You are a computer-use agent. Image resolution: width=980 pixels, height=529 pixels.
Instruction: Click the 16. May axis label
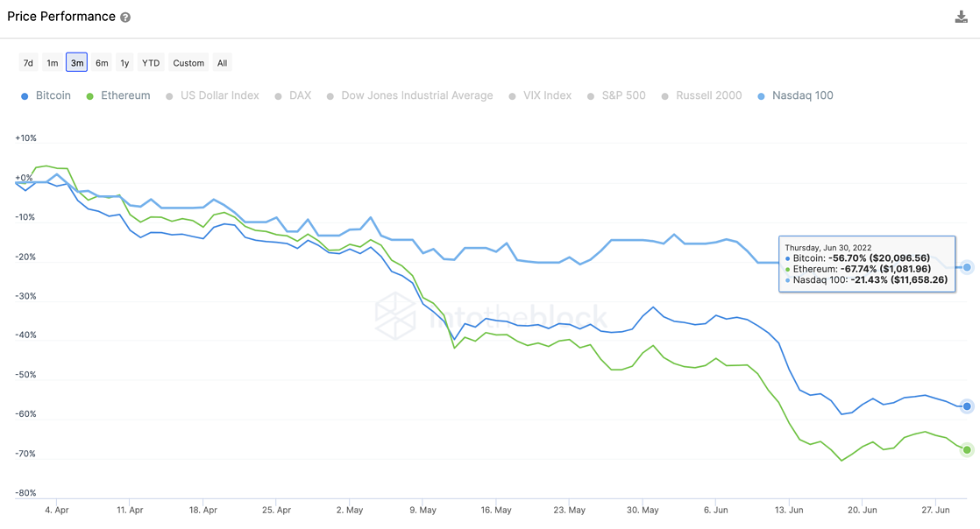click(496, 510)
